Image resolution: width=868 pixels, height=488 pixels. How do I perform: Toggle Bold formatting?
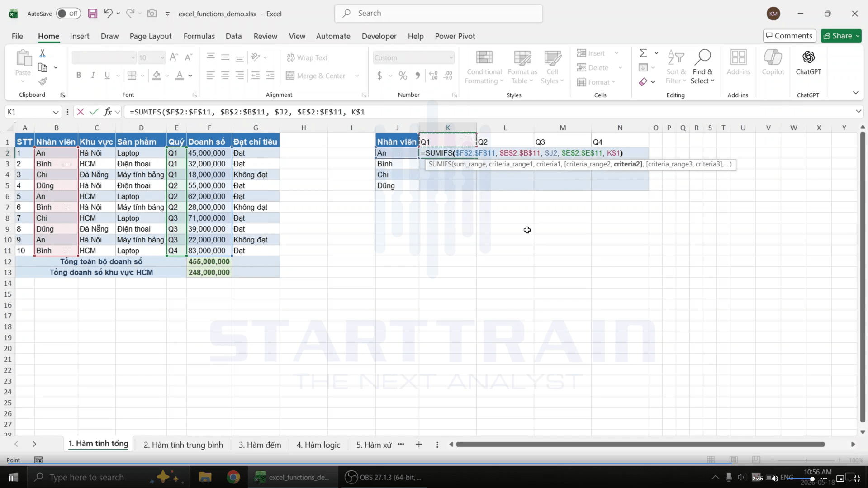tap(79, 76)
